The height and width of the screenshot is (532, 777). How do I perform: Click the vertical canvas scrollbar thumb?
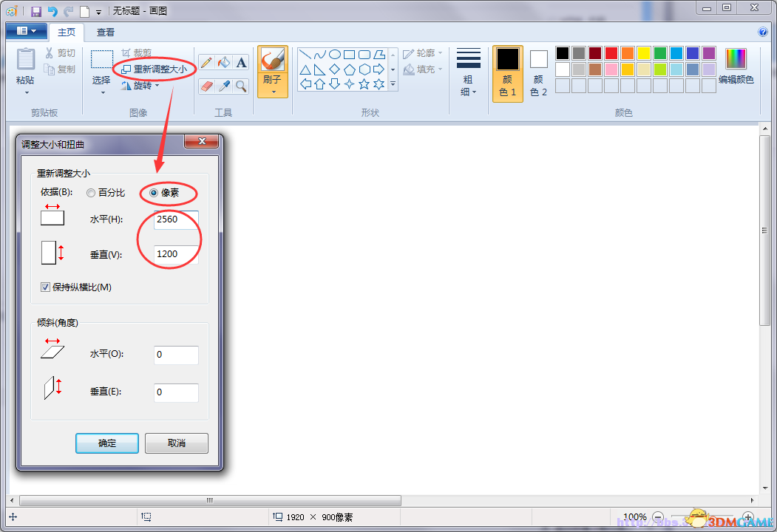[764, 231]
